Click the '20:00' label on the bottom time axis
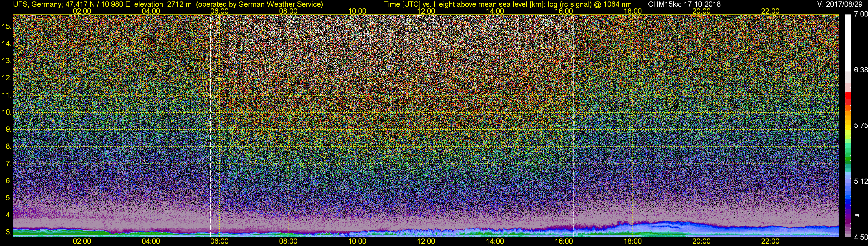Screen dimensions: 868x246 pos(702,242)
